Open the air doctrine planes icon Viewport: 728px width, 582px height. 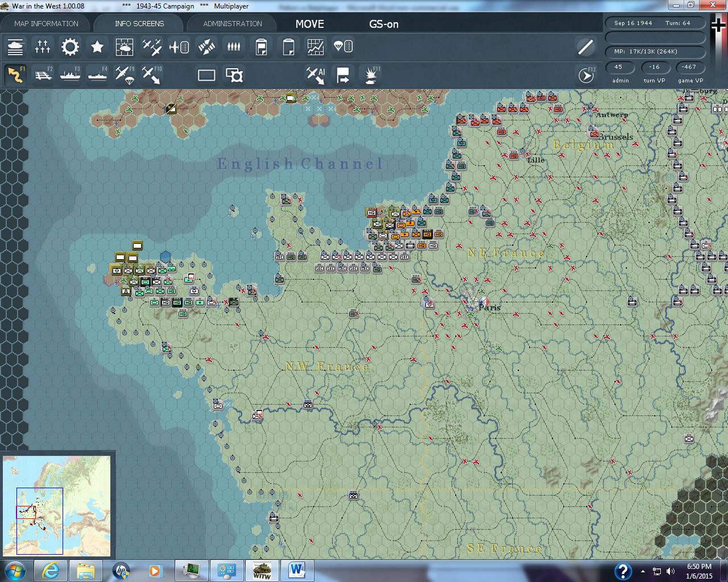(x=152, y=47)
